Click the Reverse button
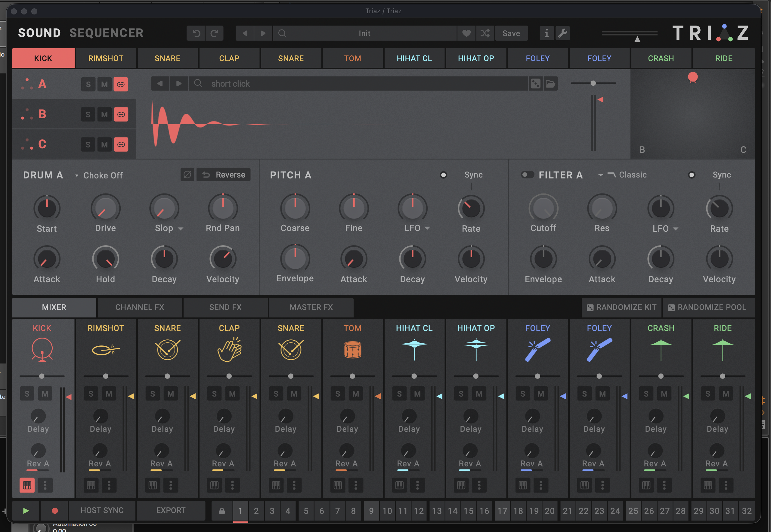Viewport: 771px width, 532px height. pyautogui.click(x=224, y=175)
